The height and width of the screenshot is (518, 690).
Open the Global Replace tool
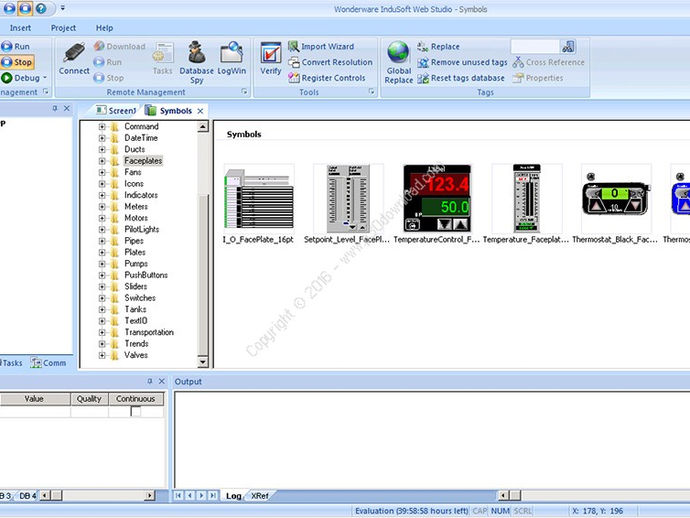point(398,62)
